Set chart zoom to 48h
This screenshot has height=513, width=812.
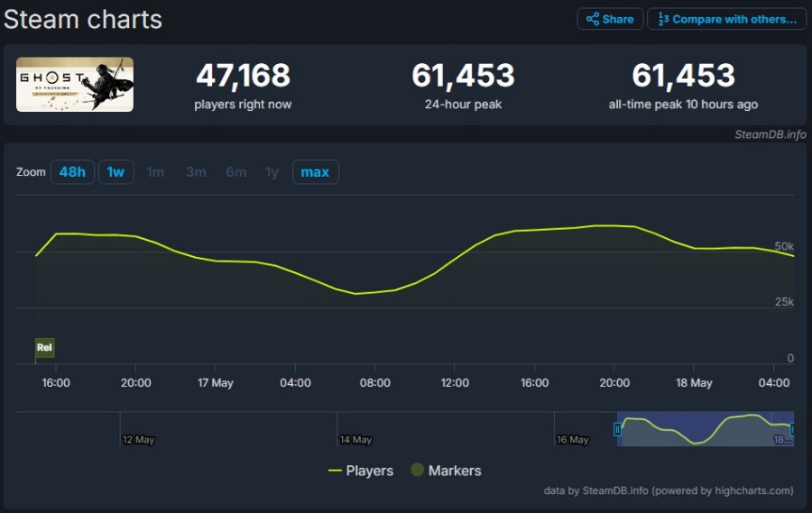click(72, 172)
